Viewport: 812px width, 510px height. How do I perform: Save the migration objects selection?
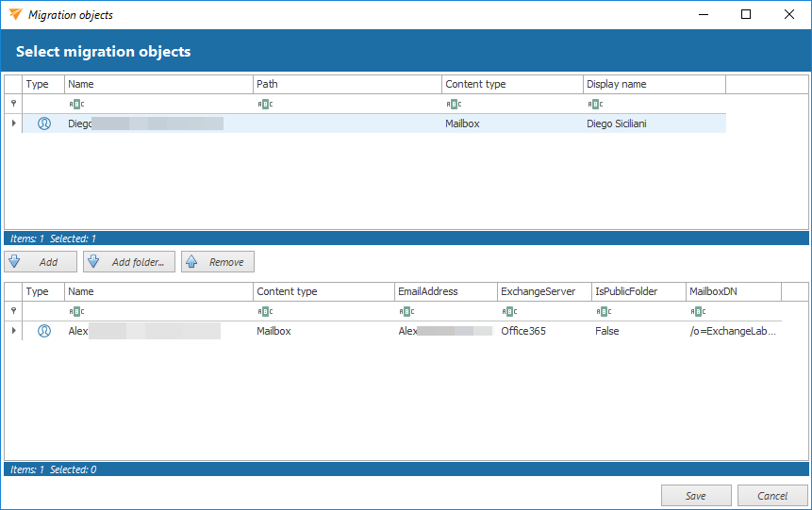(x=696, y=496)
